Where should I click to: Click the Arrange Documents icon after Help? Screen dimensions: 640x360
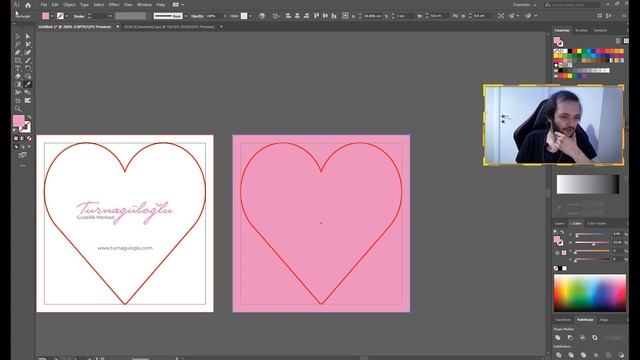(x=176, y=5)
